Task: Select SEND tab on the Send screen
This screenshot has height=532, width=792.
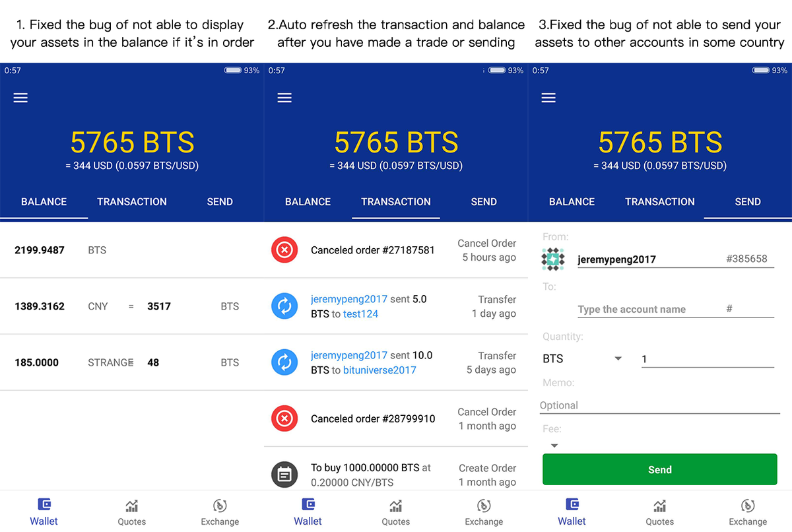Action: (748, 202)
